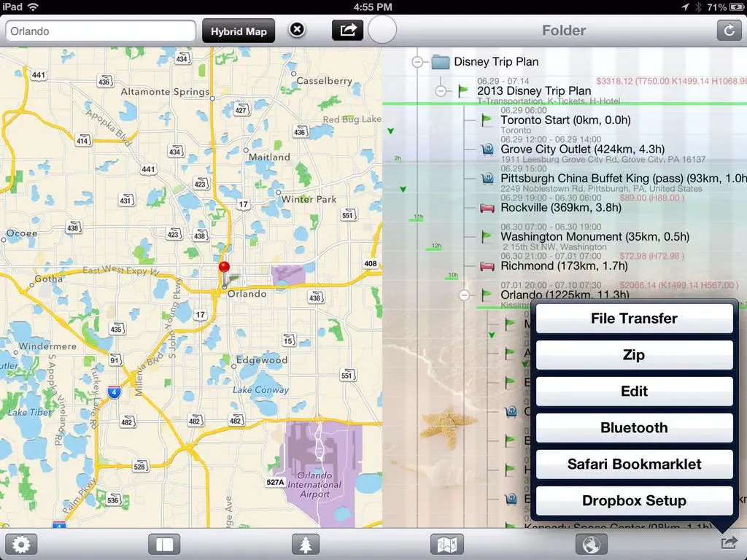The image size is (747, 560).
Task: Tap Interstate 4 shield on map
Action: tap(114, 392)
